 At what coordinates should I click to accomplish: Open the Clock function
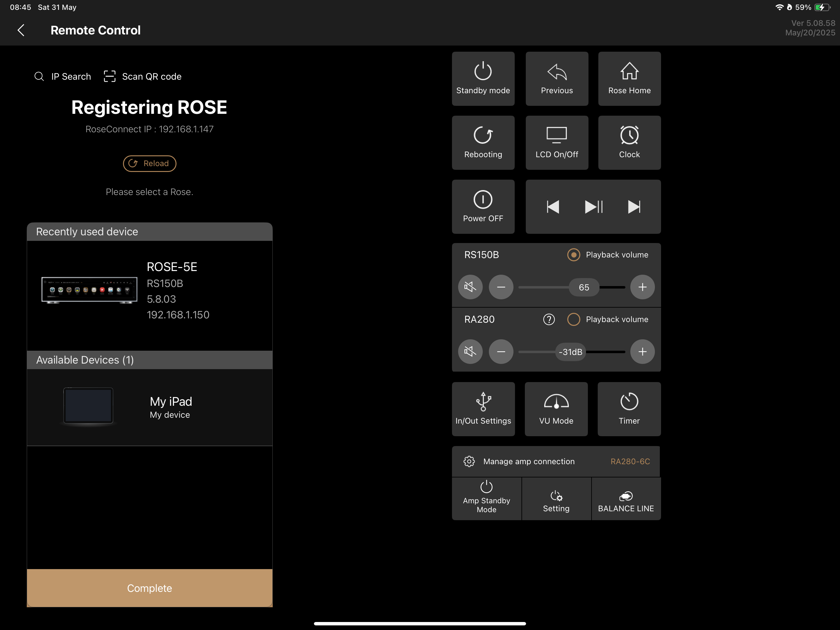click(629, 142)
